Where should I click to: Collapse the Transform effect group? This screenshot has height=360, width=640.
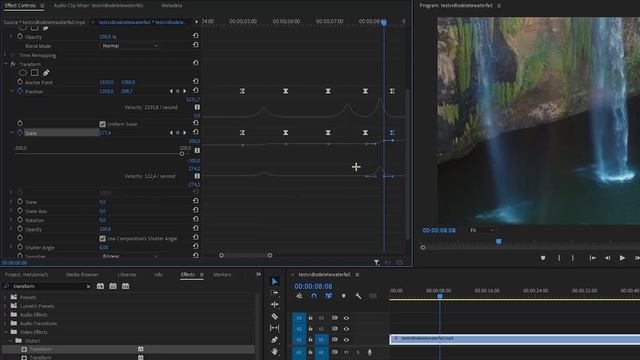tap(6, 64)
